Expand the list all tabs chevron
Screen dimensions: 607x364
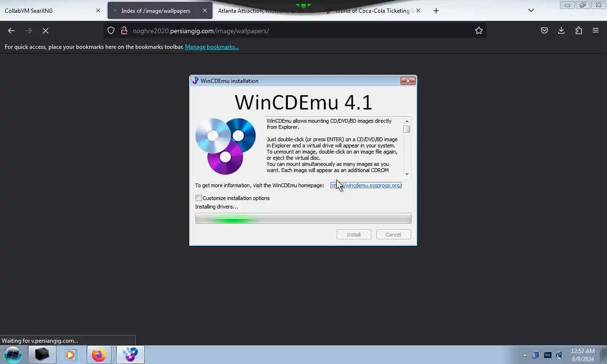point(531,10)
